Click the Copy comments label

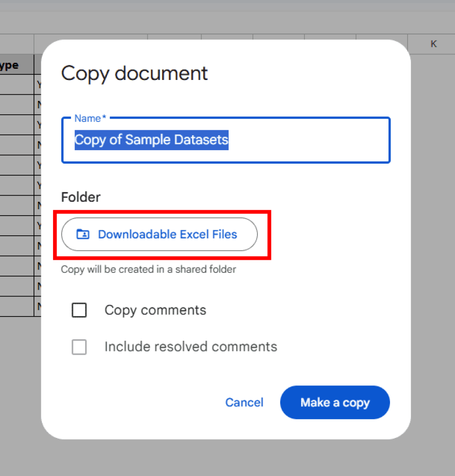click(155, 310)
